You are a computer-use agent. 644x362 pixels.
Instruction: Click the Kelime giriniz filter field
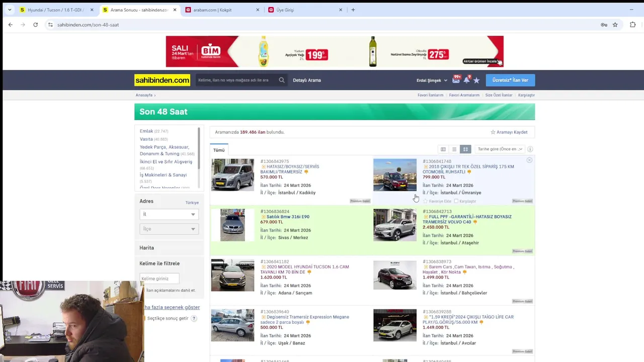[159, 279]
